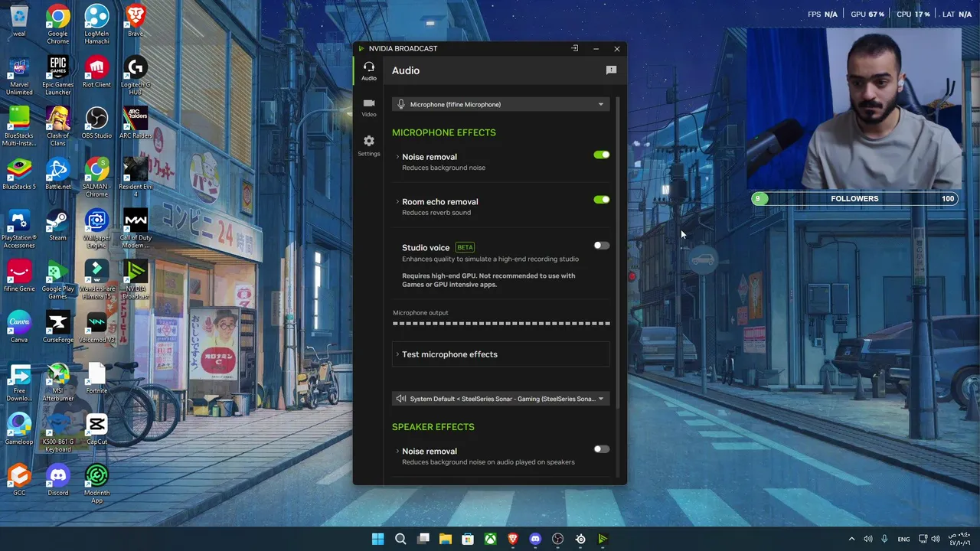Image resolution: width=980 pixels, height=551 pixels.
Task: Open the System Default speaker device dropdown
Action: click(501, 399)
